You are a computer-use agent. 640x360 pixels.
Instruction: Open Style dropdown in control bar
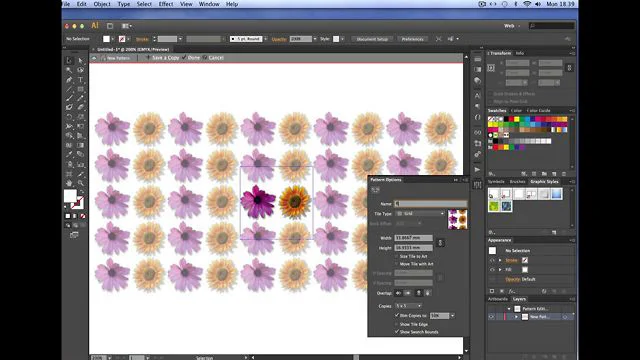(342, 39)
